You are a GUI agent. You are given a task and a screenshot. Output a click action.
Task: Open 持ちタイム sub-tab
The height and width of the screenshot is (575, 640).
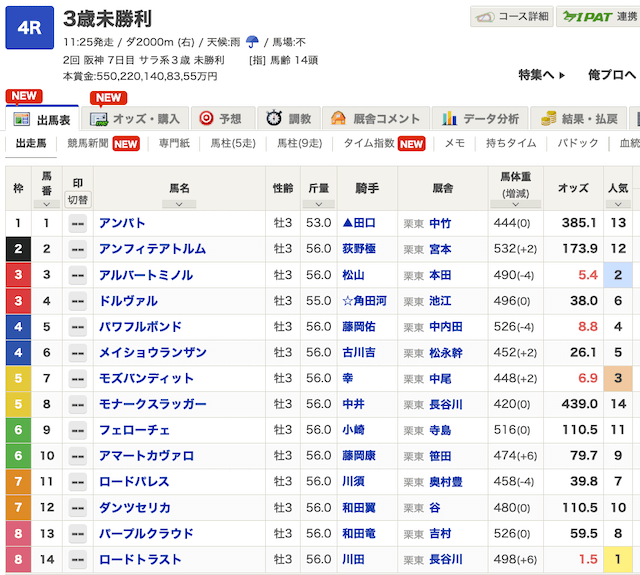pos(511,143)
